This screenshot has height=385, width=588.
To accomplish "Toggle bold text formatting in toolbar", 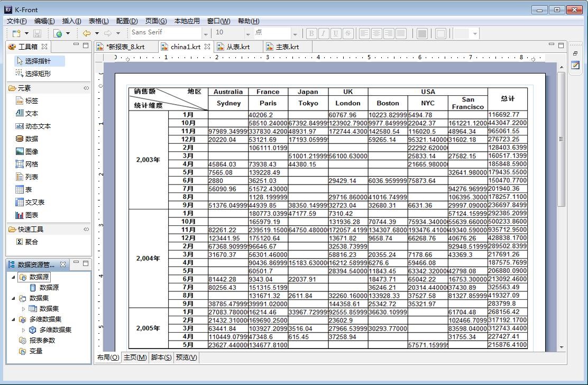I will pyautogui.click(x=311, y=33).
